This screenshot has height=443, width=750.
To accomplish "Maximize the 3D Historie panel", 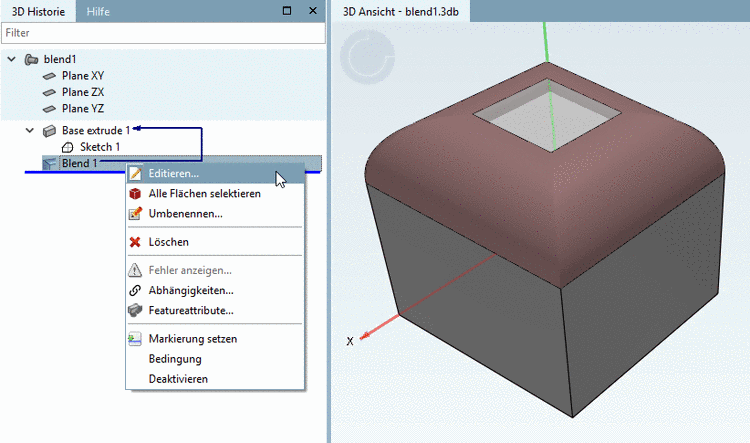I will 287,11.
